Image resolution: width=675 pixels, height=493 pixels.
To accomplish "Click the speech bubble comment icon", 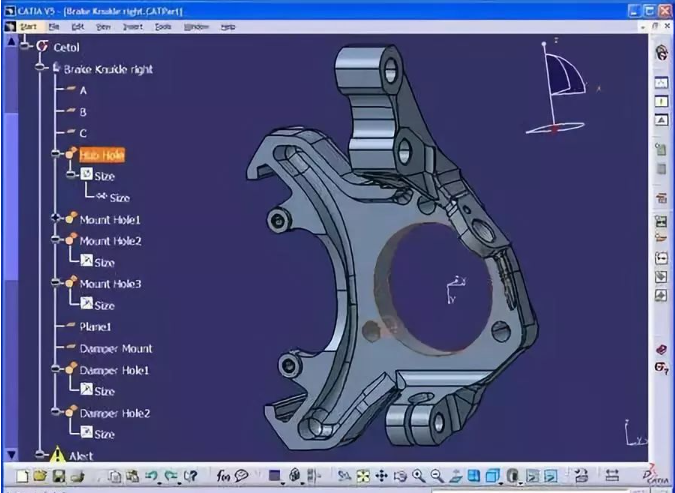I will click(242, 476).
